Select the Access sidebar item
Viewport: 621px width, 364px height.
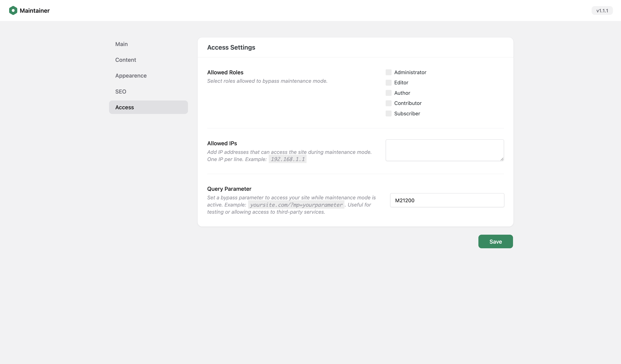[x=148, y=107]
